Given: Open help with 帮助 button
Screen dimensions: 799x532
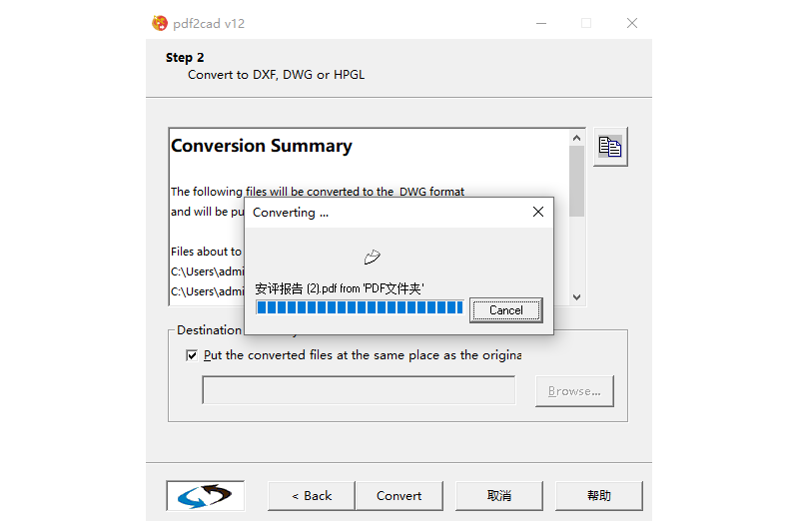Looking at the screenshot, I should [599, 495].
